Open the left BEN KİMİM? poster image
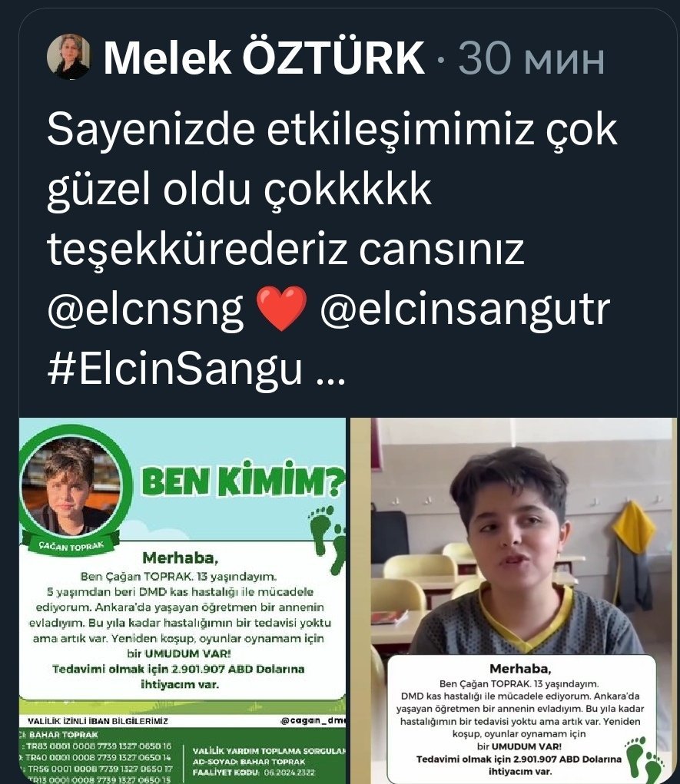This screenshot has height=784, width=680. coord(182,600)
